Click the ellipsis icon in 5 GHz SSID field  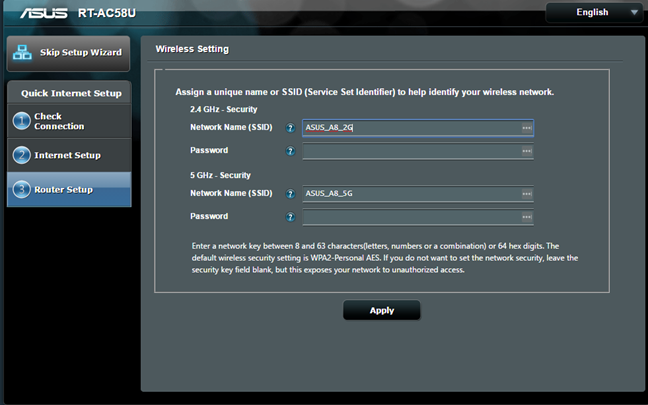(526, 194)
